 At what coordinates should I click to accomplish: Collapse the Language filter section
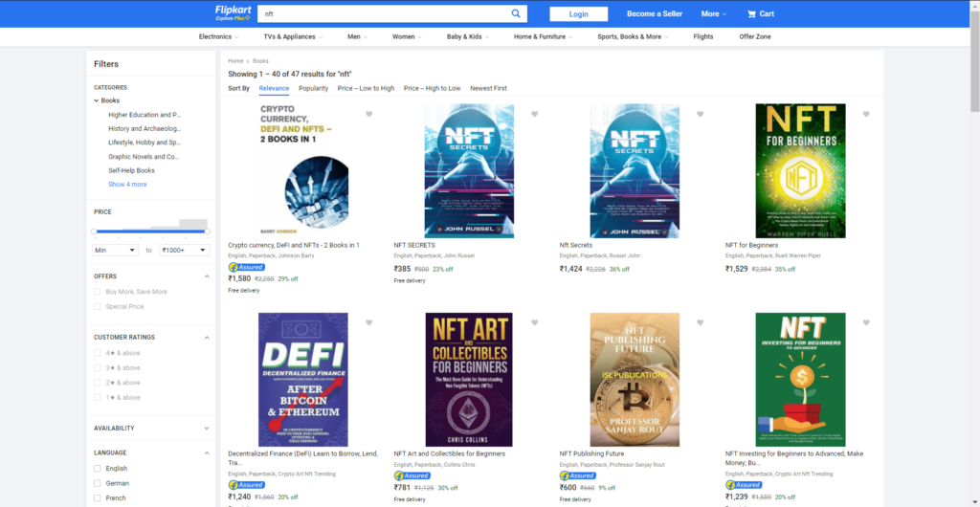point(207,452)
